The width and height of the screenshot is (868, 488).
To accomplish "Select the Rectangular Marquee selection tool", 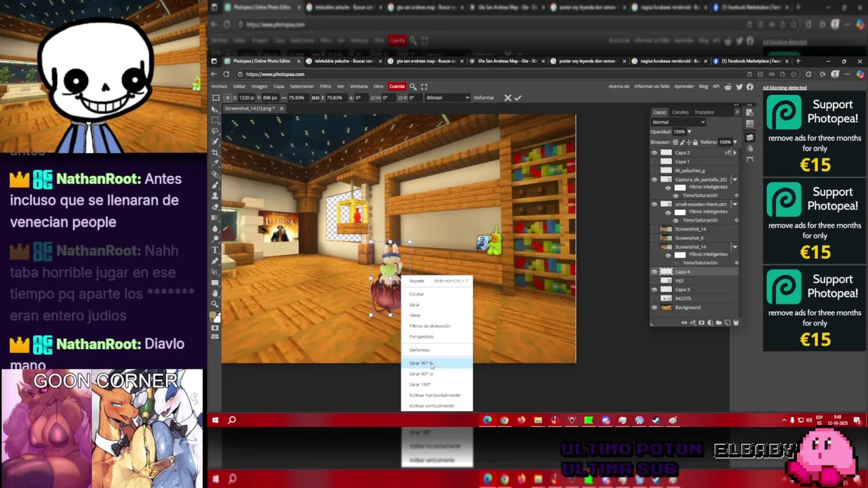I will point(216,120).
